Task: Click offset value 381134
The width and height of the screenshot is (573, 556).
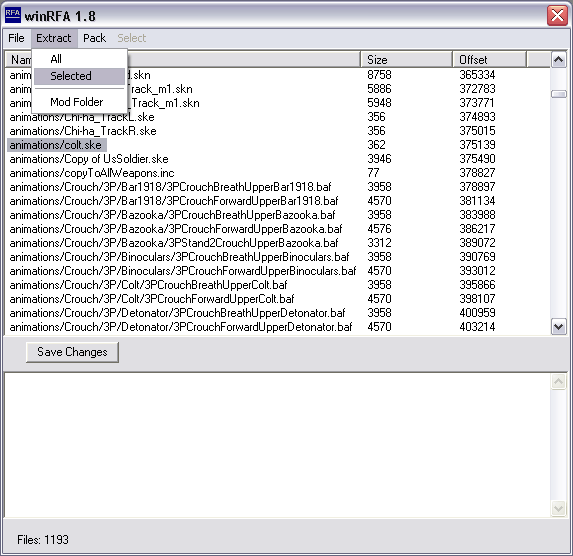Action: pyautogui.click(x=477, y=201)
